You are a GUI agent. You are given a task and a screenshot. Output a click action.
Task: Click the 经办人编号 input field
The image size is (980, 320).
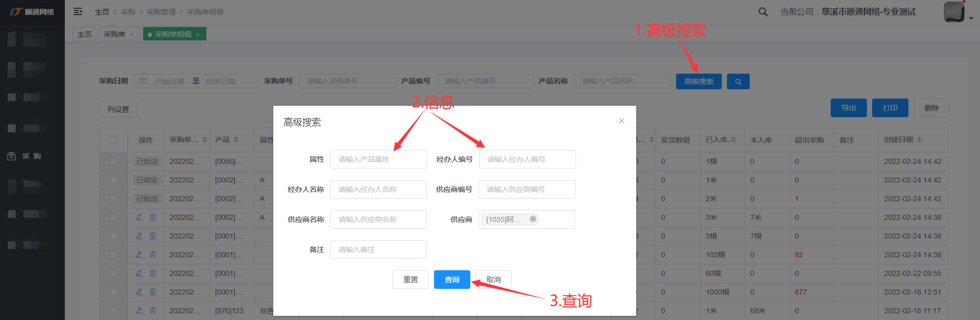pos(527,159)
